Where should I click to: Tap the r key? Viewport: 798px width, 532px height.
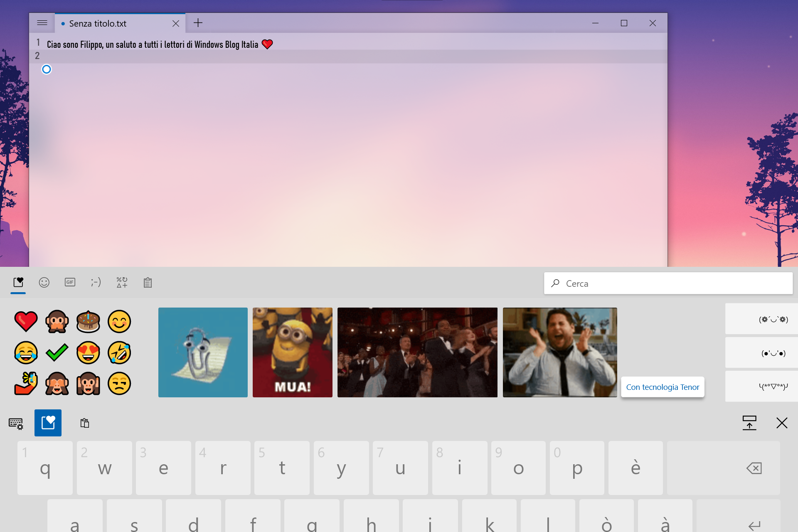(223, 468)
